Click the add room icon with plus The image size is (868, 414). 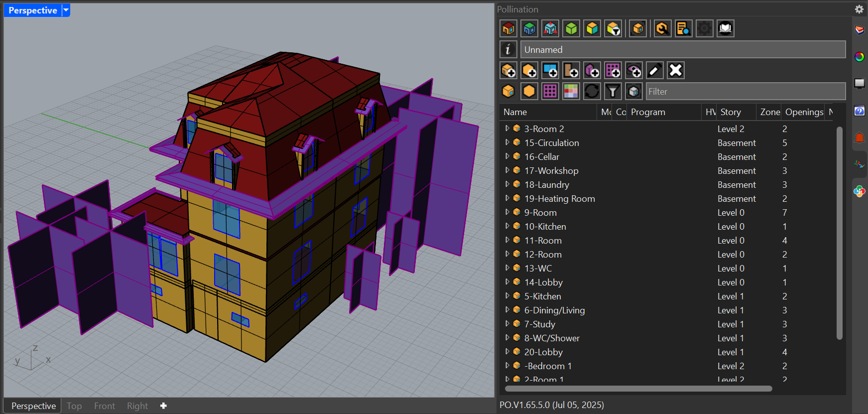[508, 70]
